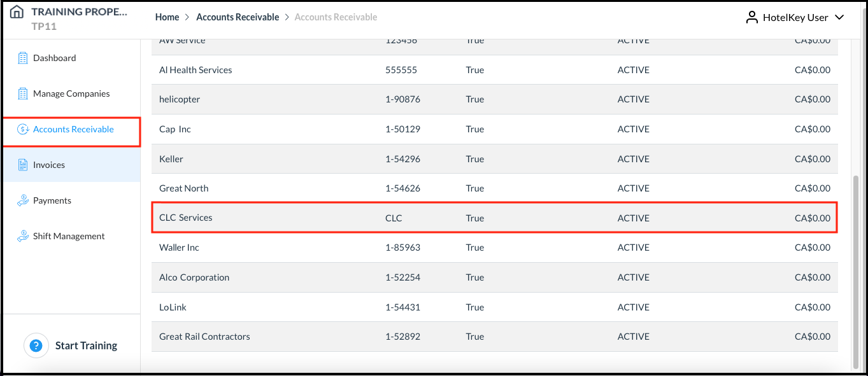Click the Shift Management icon
Image resolution: width=868 pixels, height=376 pixels.
pos(24,235)
